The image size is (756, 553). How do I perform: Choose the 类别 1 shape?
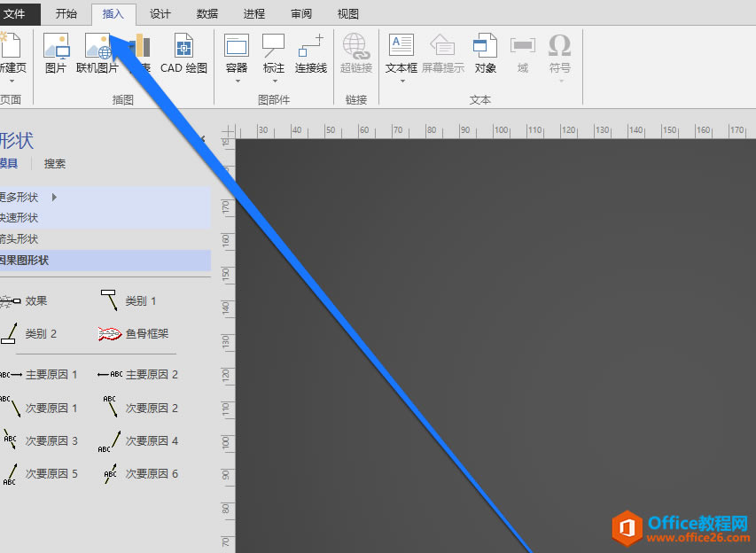click(x=129, y=301)
